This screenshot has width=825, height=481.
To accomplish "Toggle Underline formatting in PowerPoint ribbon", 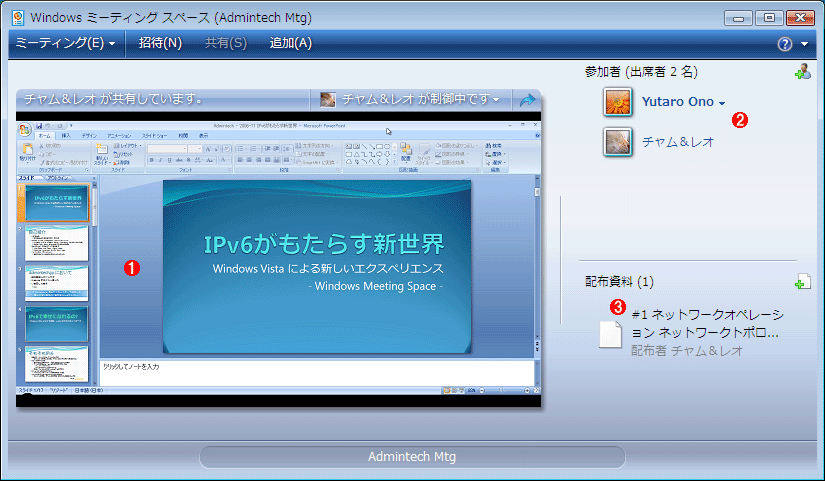I will click(x=169, y=160).
